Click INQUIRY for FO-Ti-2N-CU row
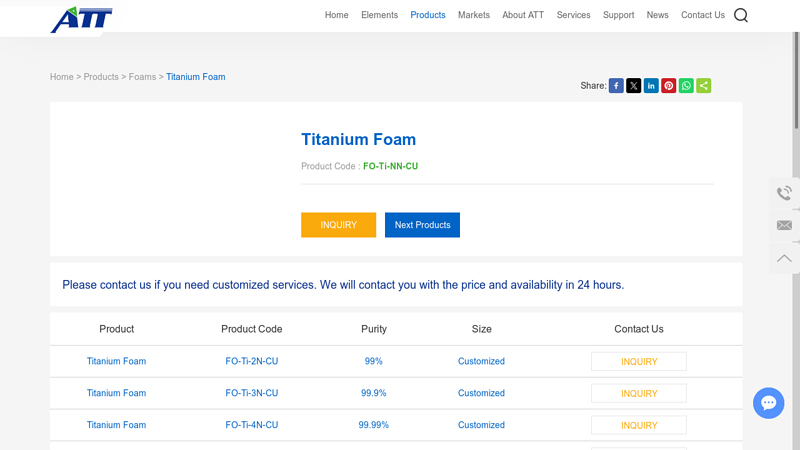This screenshot has width=800, height=450. [639, 362]
